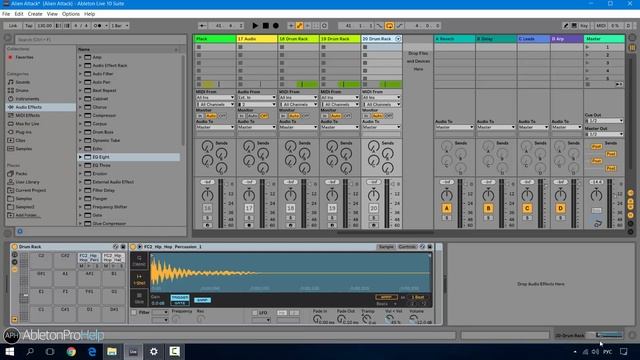Open Master Cue Out dropdown
This screenshot has width=640, height=360.
[x=604, y=121]
